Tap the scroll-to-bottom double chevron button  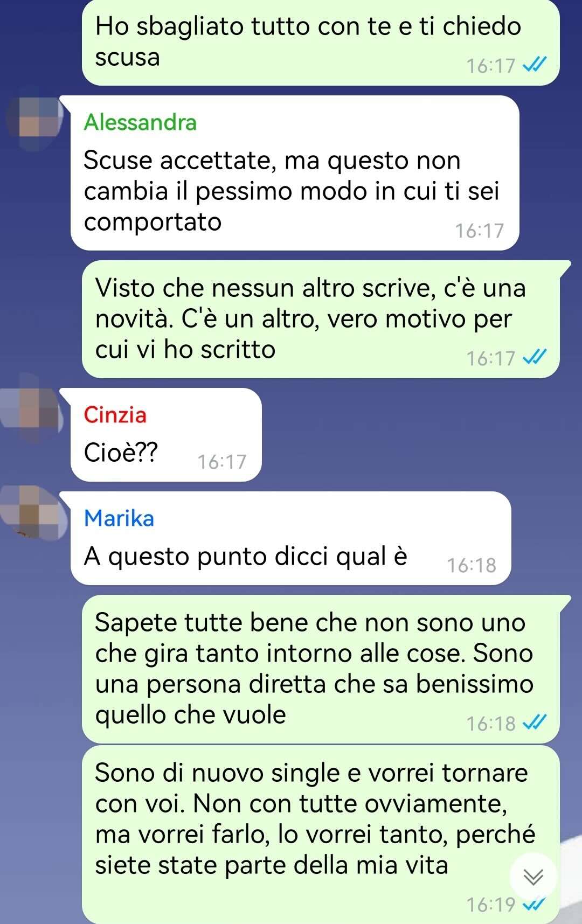(533, 877)
